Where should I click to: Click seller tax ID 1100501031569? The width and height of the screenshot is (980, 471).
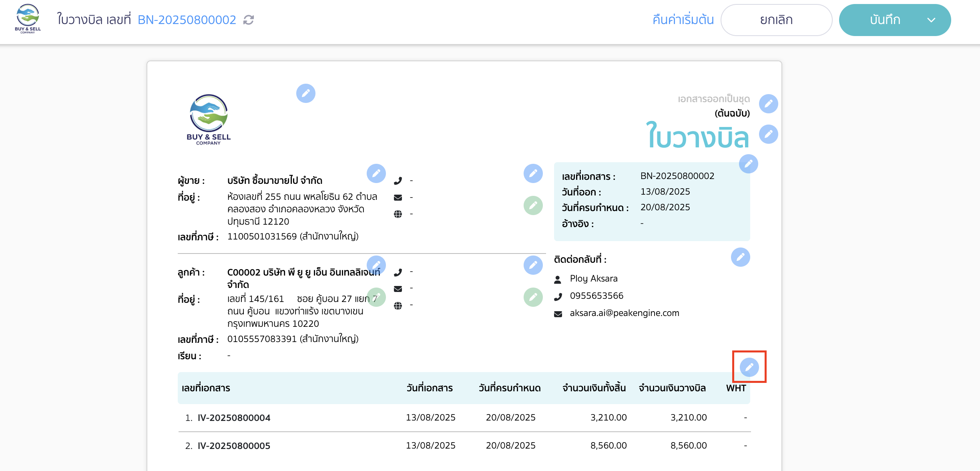(x=262, y=236)
